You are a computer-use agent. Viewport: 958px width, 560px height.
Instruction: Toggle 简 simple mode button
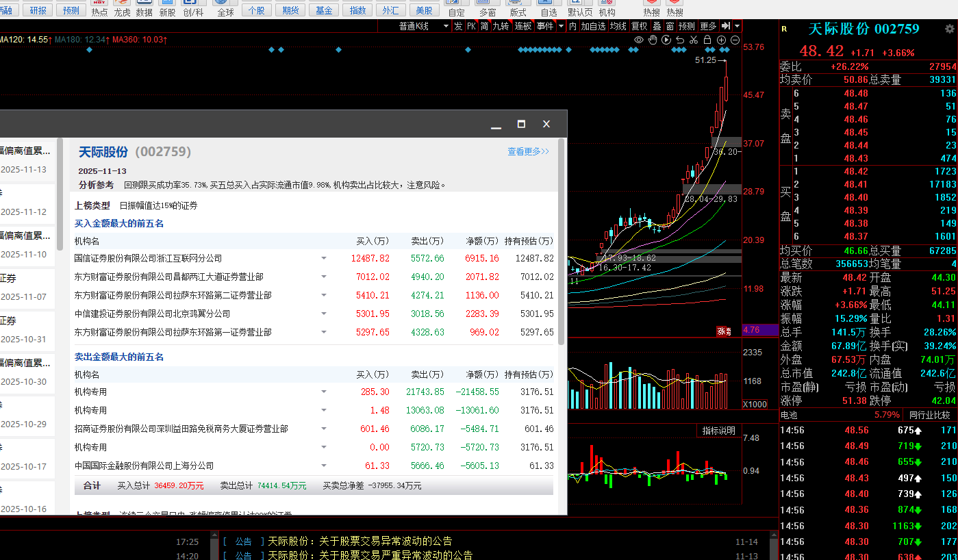coord(485,26)
